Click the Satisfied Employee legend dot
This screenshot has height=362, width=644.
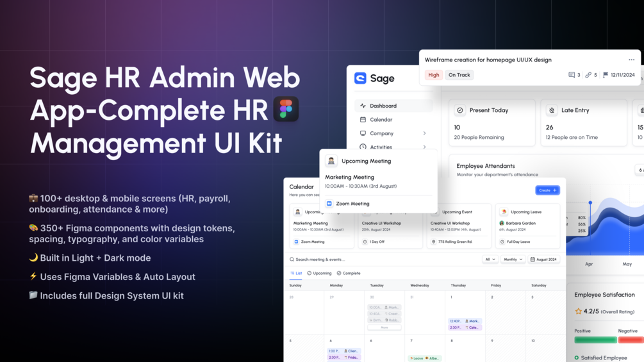[577, 358]
